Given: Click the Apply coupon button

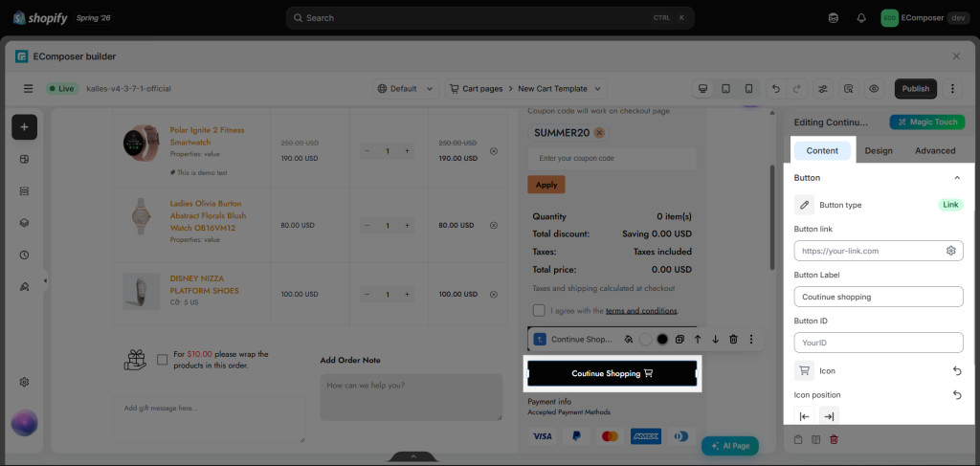Looking at the screenshot, I should [x=546, y=185].
